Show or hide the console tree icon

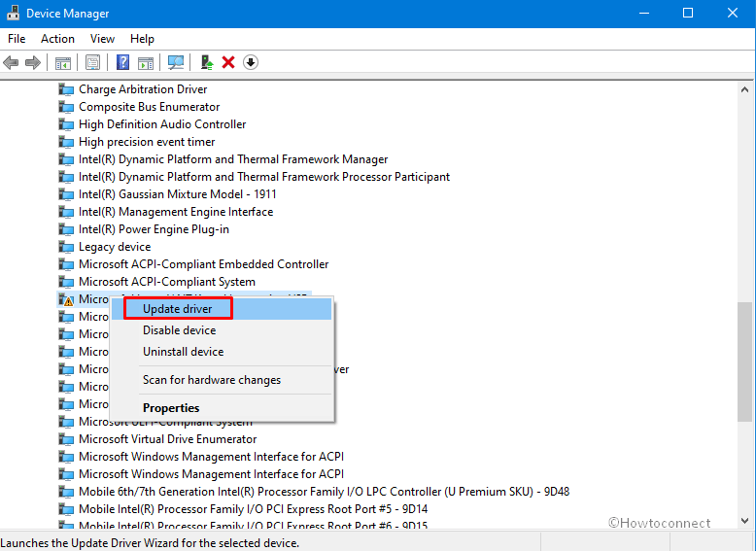(x=63, y=62)
